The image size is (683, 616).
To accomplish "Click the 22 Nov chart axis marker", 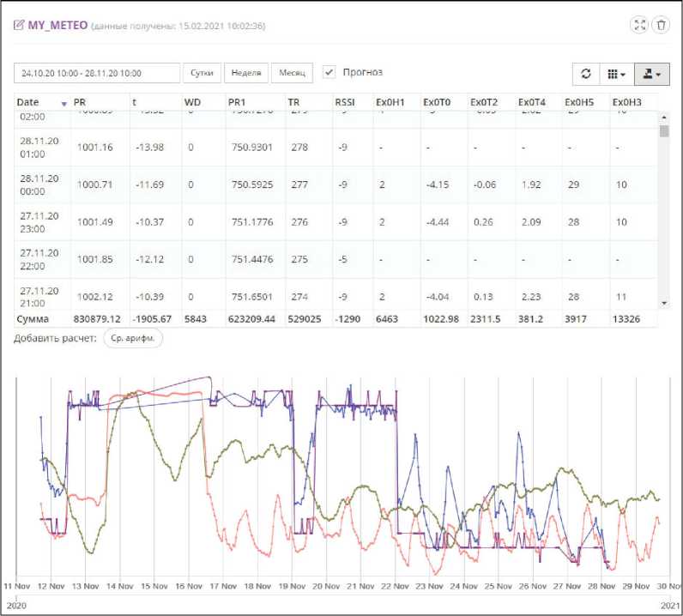I will tap(394, 586).
